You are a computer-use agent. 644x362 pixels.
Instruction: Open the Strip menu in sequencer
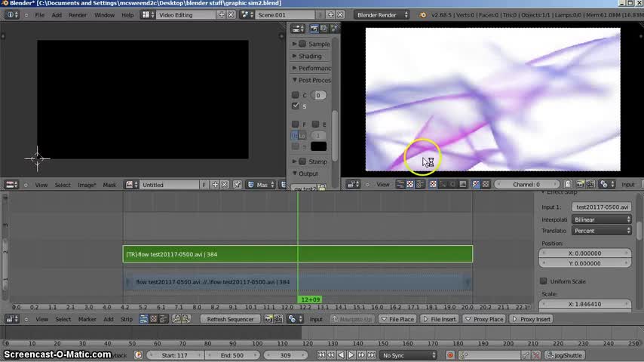[127, 319]
